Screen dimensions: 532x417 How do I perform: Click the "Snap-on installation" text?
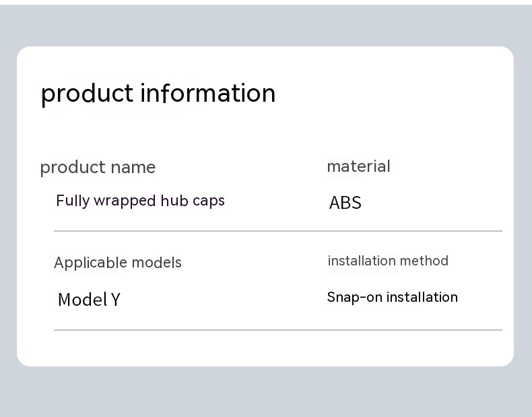392,297
